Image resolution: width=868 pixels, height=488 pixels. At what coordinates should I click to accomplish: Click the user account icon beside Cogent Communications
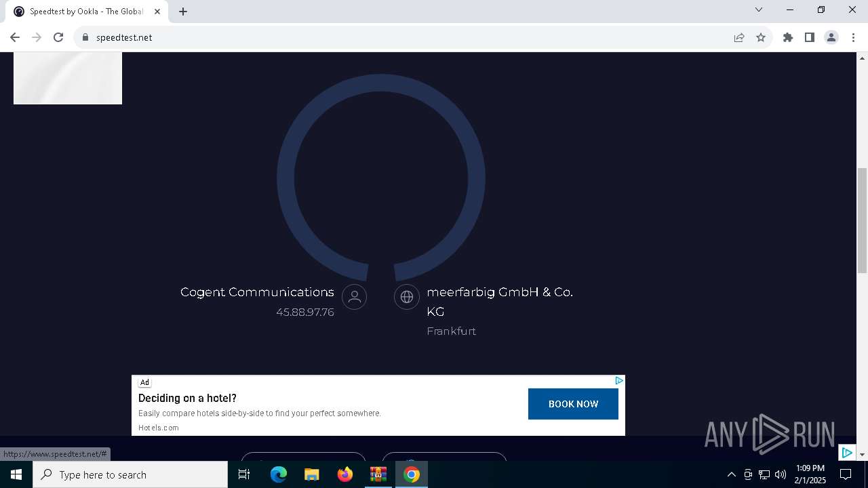click(354, 297)
